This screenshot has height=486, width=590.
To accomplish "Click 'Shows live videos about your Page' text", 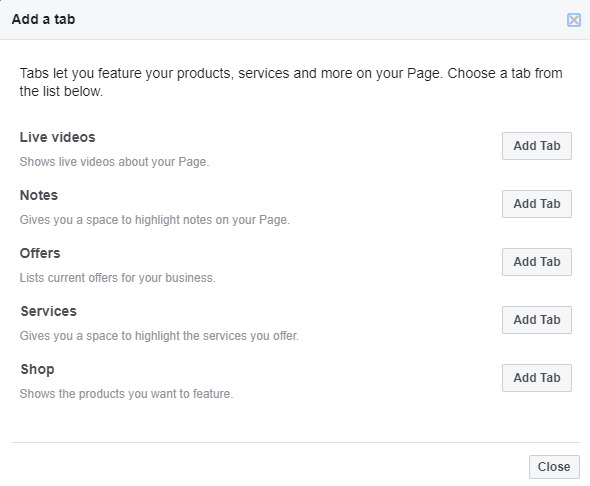I will coord(114,162).
